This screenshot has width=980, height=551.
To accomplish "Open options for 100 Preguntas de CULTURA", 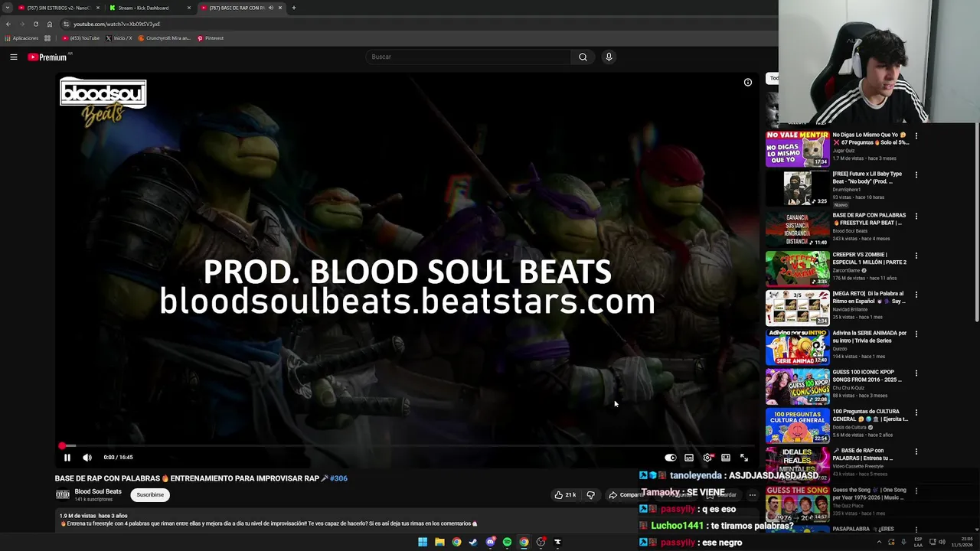I will coord(916,412).
